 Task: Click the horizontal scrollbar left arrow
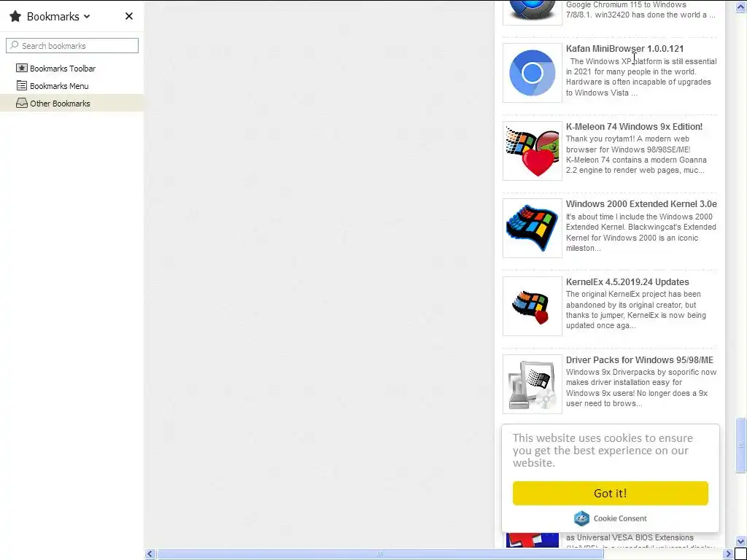[150, 554]
